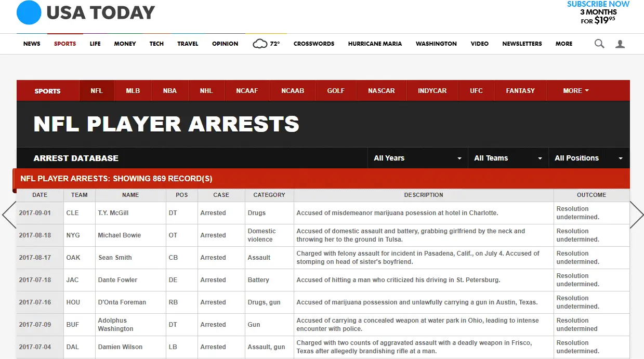
Task: Open the NEWS section in top navigation
Action: (32, 44)
